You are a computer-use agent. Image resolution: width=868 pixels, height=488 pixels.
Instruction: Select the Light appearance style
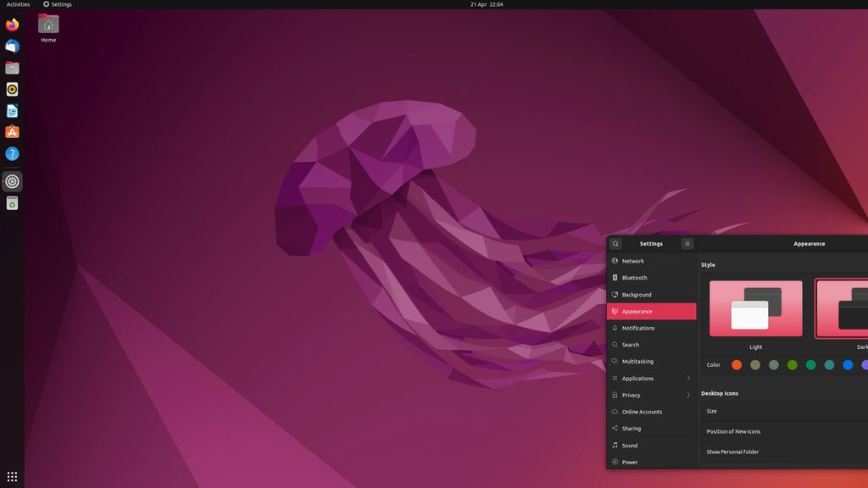754,309
